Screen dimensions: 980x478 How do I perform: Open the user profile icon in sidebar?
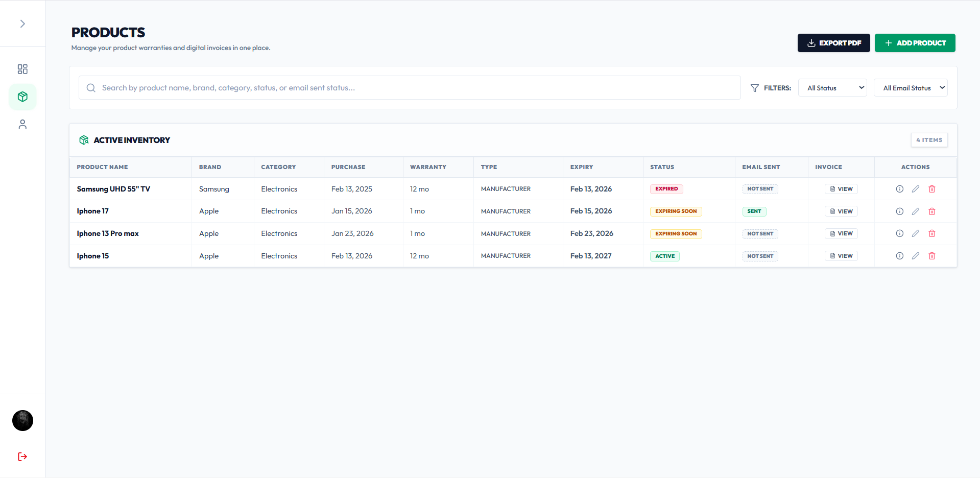point(22,124)
